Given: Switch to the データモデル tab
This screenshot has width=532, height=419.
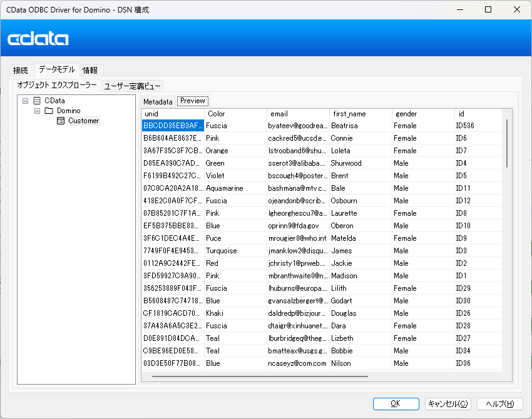Looking at the screenshot, I should point(57,69).
